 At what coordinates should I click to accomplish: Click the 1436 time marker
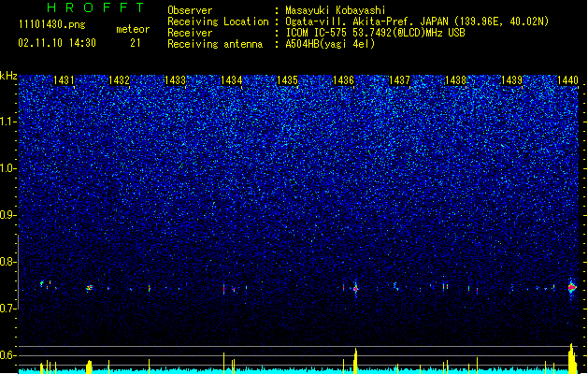[x=343, y=80]
